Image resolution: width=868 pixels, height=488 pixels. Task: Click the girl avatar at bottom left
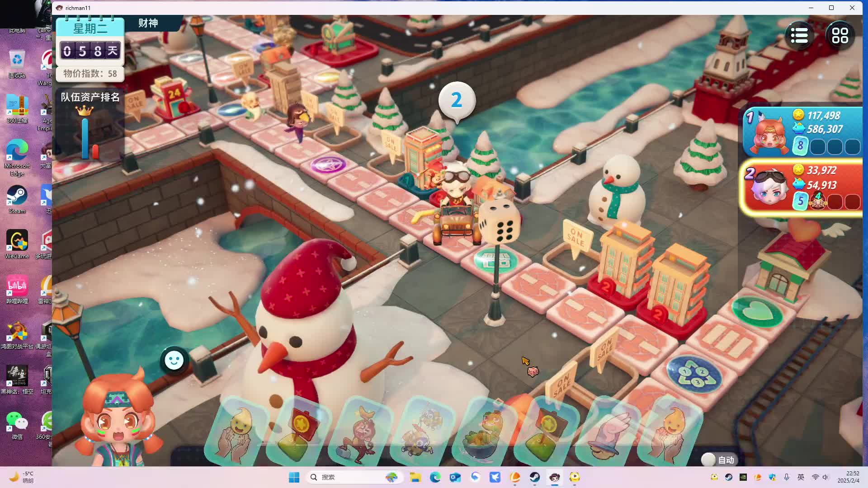click(x=118, y=418)
